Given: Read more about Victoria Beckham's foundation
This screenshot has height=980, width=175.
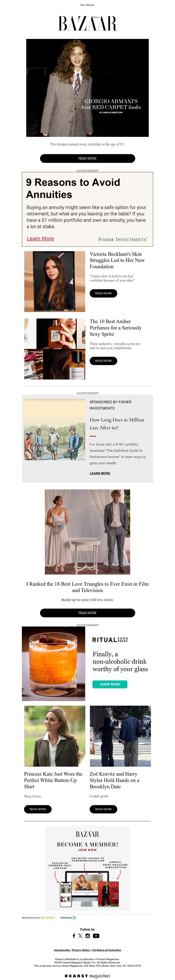Looking at the screenshot, I should [103, 293].
